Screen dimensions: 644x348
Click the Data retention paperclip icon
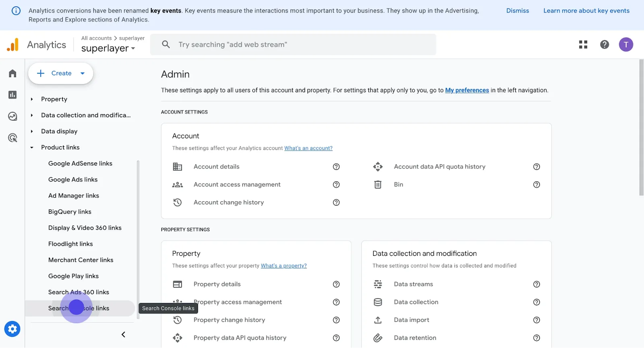[x=378, y=338]
